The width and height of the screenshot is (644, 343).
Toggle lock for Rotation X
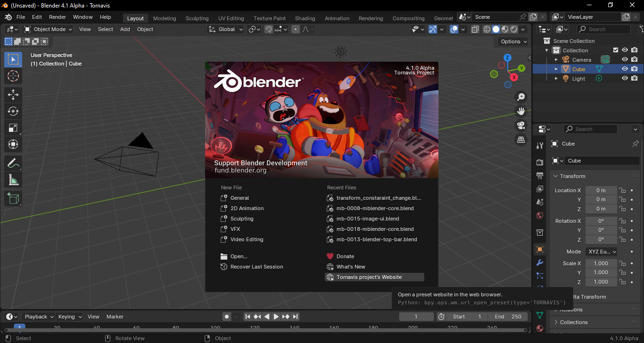tap(622, 221)
